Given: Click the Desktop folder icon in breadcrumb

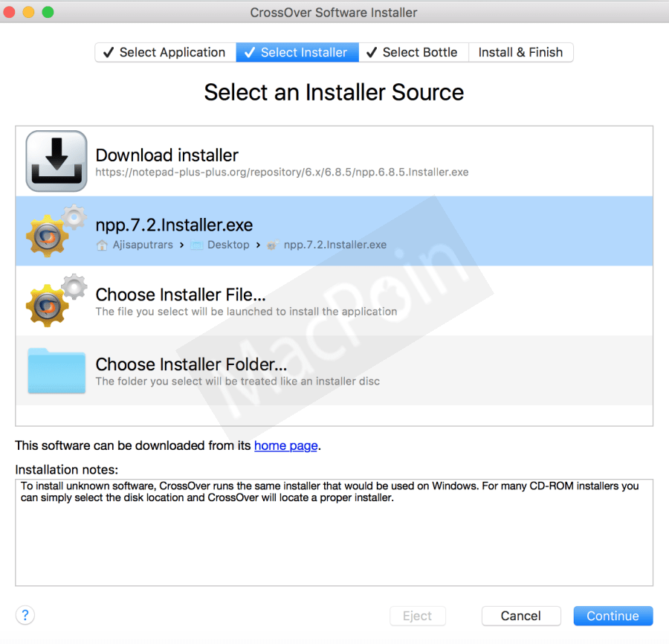Looking at the screenshot, I should [x=195, y=245].
